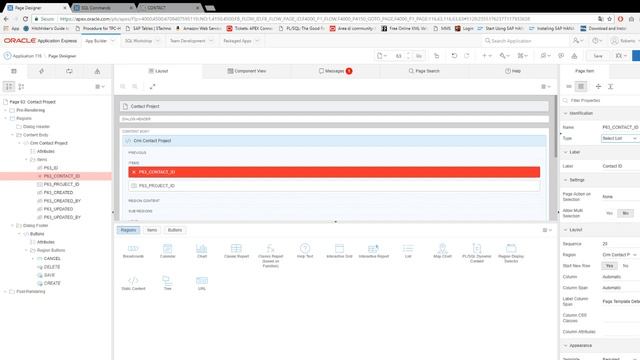
Task: Click the lock page icon in toolbar
Action: click(436, 56)
